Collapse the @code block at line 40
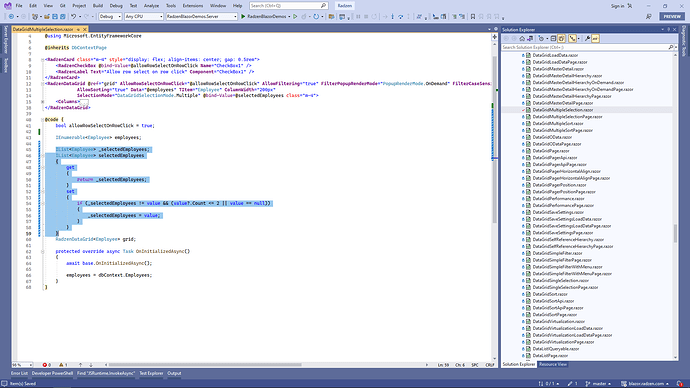 tap(42, 120)
